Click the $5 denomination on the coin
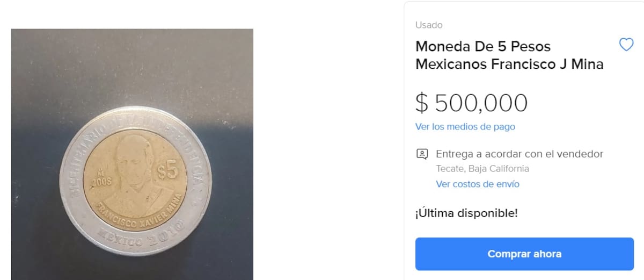Image resolution: width=644 pixels, height=280 pixels. pos(167,171)
